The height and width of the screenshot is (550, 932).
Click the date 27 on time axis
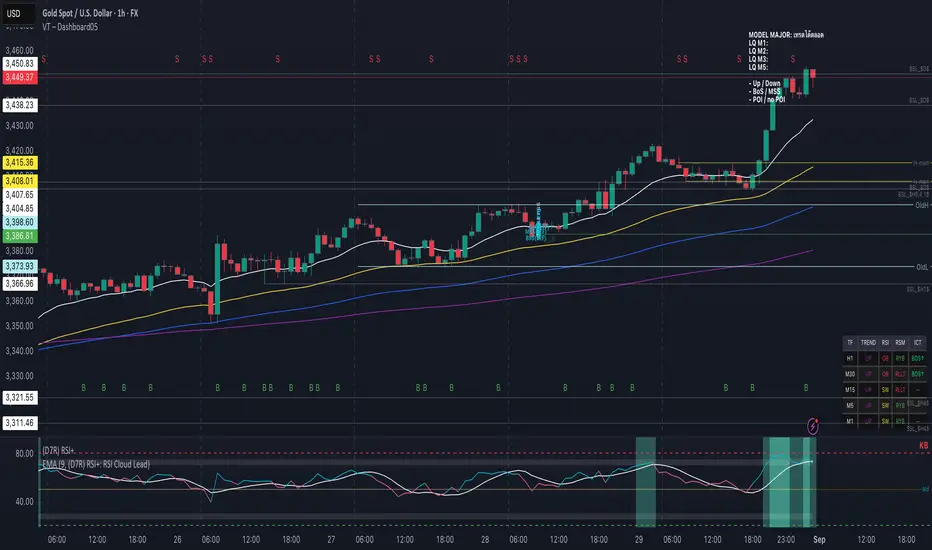[331, 540]
